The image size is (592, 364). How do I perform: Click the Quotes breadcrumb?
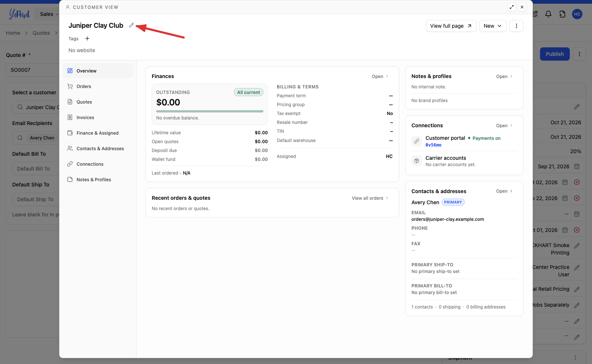click(41, 33)
